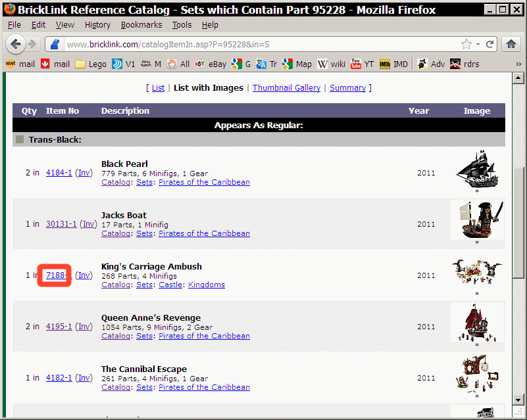Open the Summary view link
This screenshot has width=527, height=420.
pos(347,88)
